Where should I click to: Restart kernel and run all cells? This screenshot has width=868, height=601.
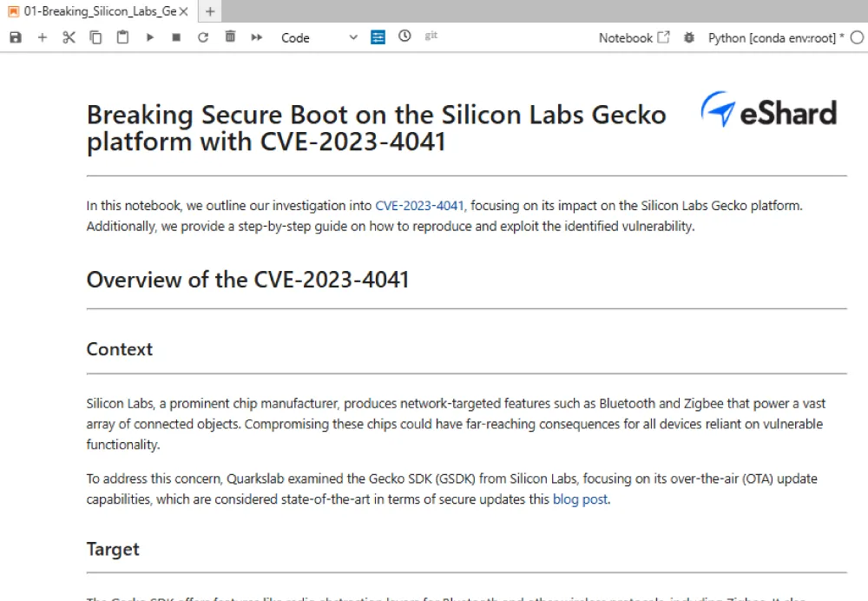click(256, 37)
